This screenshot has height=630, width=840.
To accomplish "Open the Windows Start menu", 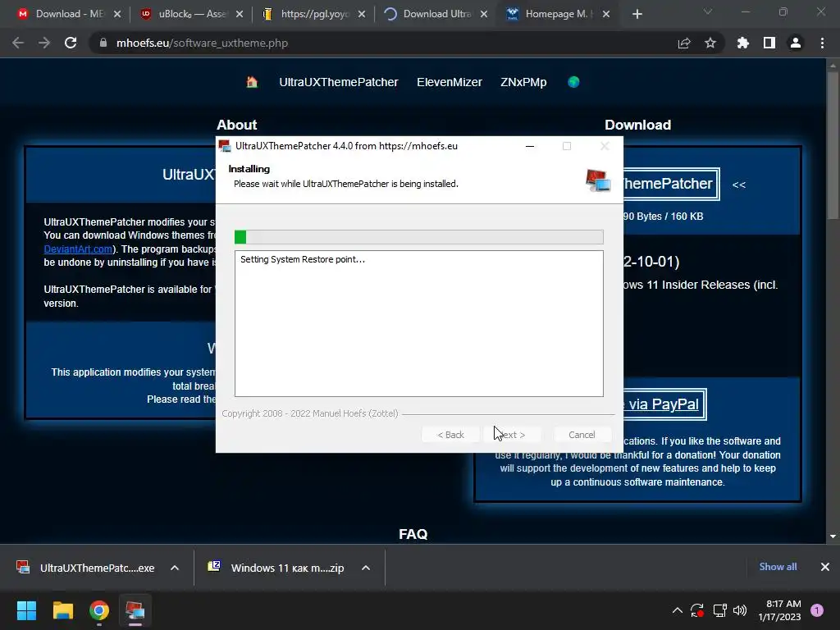I will [26, 610].
